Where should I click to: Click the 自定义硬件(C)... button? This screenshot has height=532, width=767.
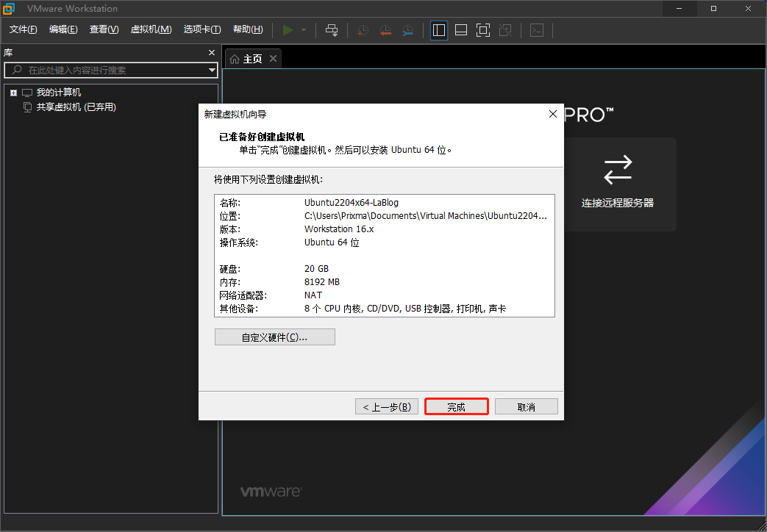tap(275, 337)
